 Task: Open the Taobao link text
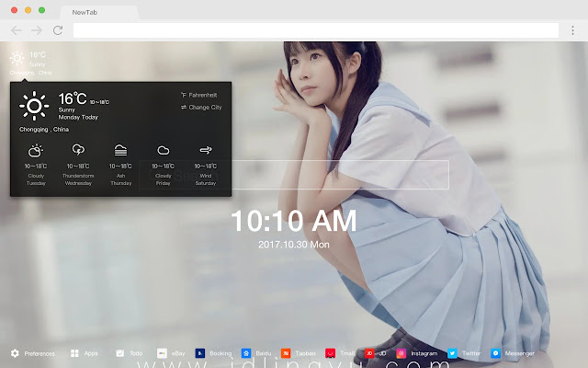pyautogui.click(x=305, y=353)
